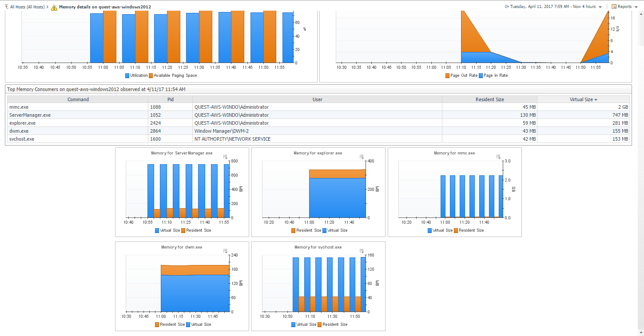Open chart options for svchost.exe graph
This screenshot has height=336, width=644.
click(362, 251)
